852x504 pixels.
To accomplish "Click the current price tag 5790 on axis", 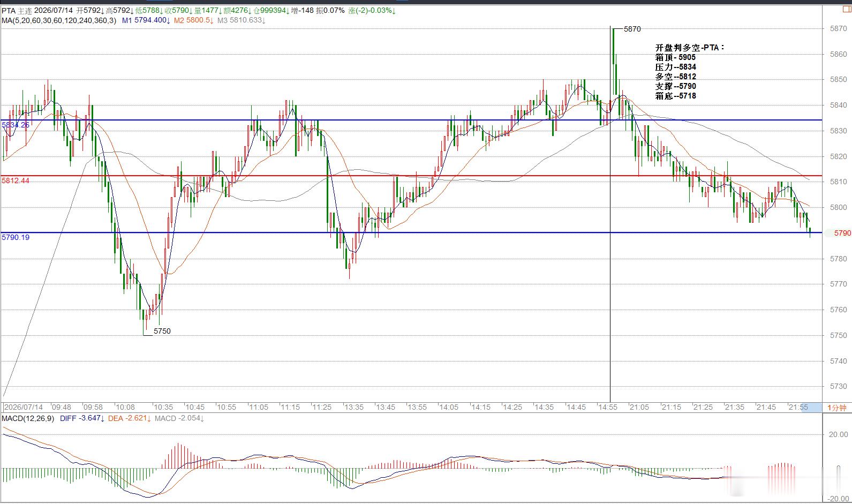I will point(842,233).
